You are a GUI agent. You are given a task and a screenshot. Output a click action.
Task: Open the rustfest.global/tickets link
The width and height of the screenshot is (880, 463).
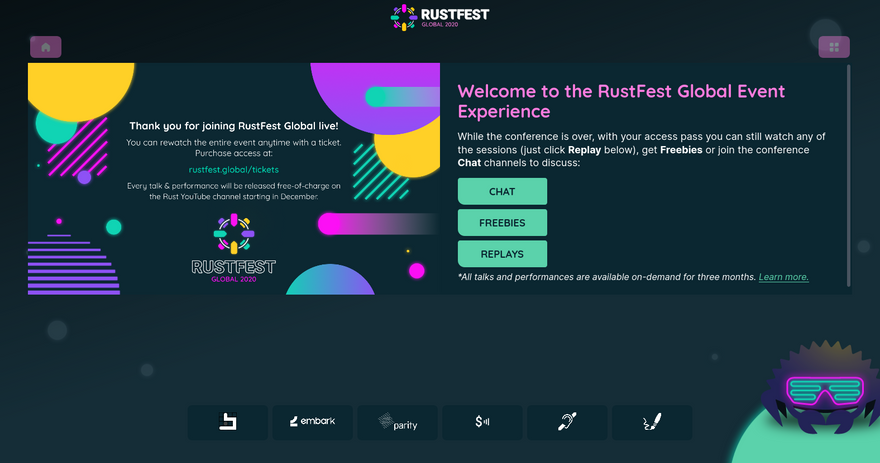pos(233,169)
